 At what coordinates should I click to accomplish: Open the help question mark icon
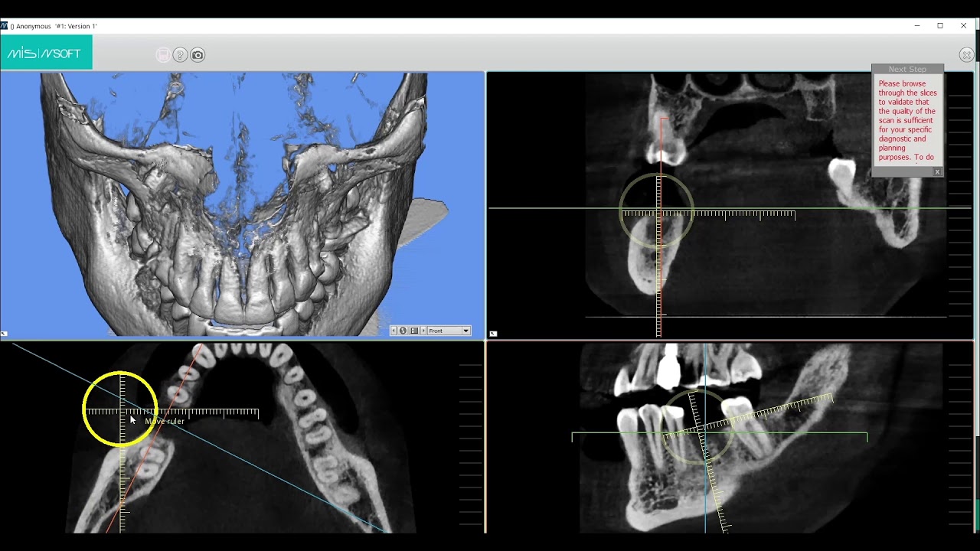coord(180,55)
